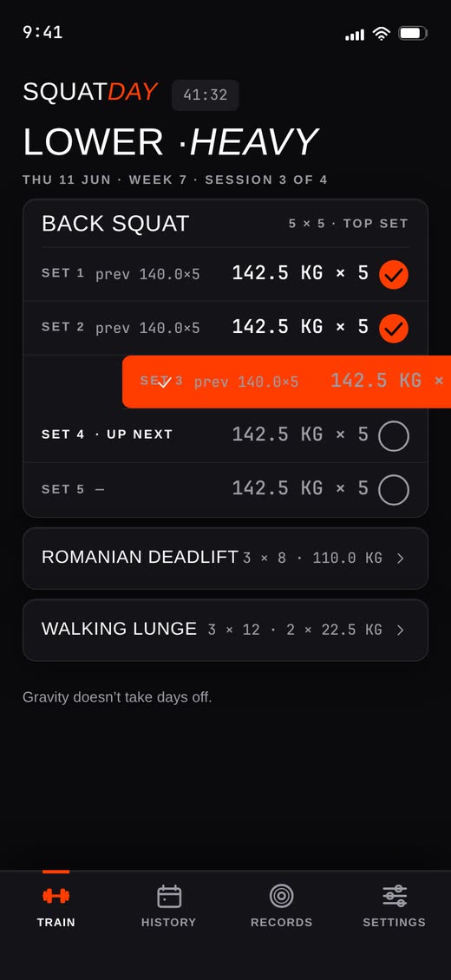Open the Records target icon
Image resolution: width=451 pixels, height=980 pixels.
pos(282,896)
